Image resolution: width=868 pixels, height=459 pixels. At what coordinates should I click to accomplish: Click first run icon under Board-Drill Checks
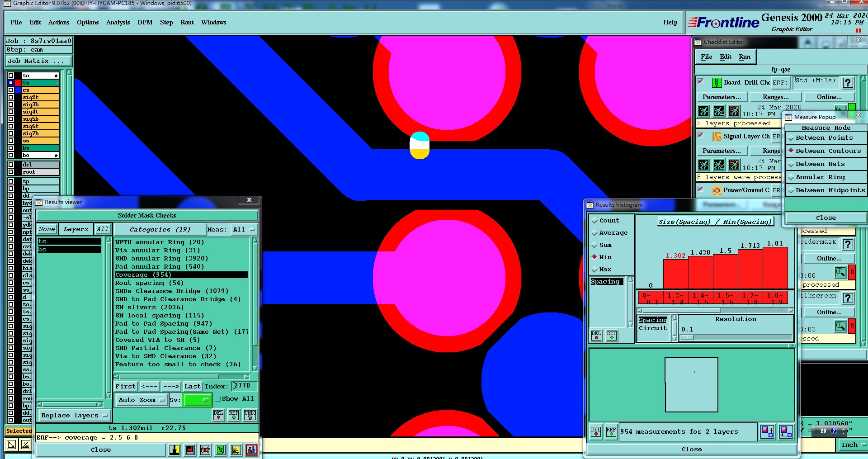(703, 111)
